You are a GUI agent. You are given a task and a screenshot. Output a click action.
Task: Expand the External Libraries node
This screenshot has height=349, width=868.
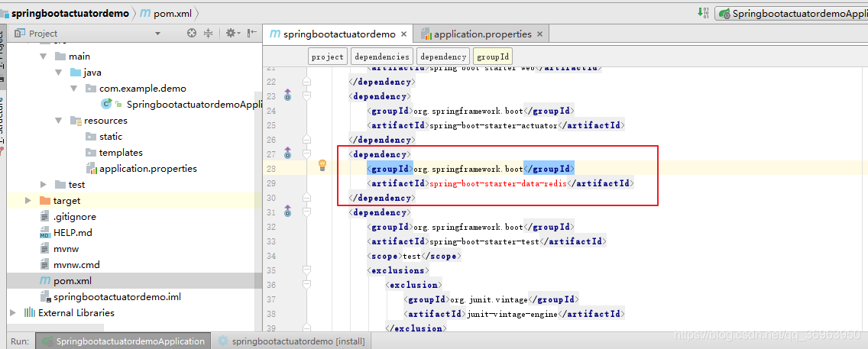tap(13, 313)
